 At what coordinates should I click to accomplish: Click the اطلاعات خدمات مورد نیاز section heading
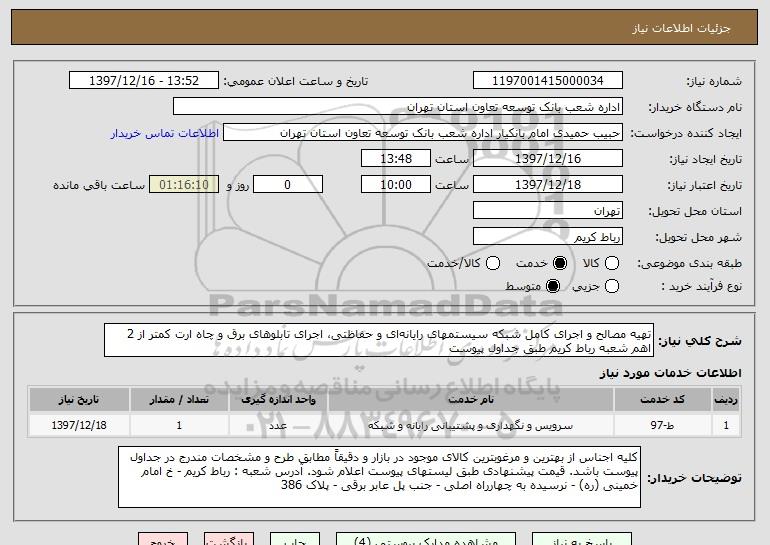670,373
